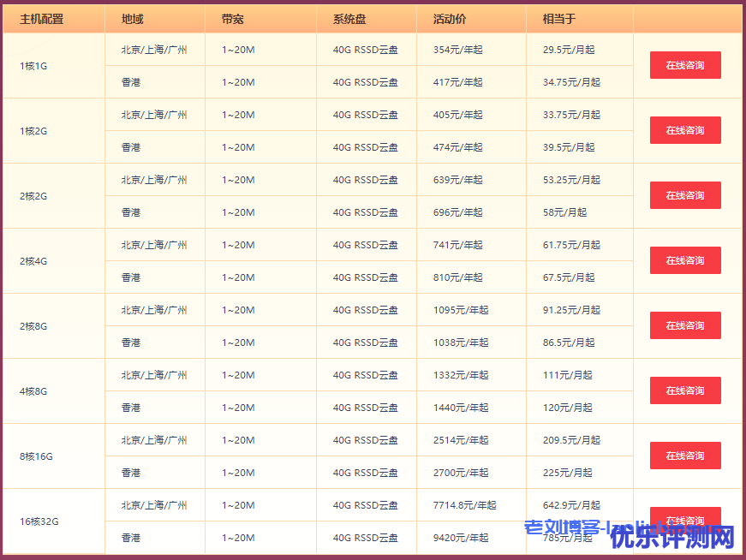Screen dimensions: 746x560
Task: Click the 209.5元/月起 monthly price
Action: [x=571, y=440]
